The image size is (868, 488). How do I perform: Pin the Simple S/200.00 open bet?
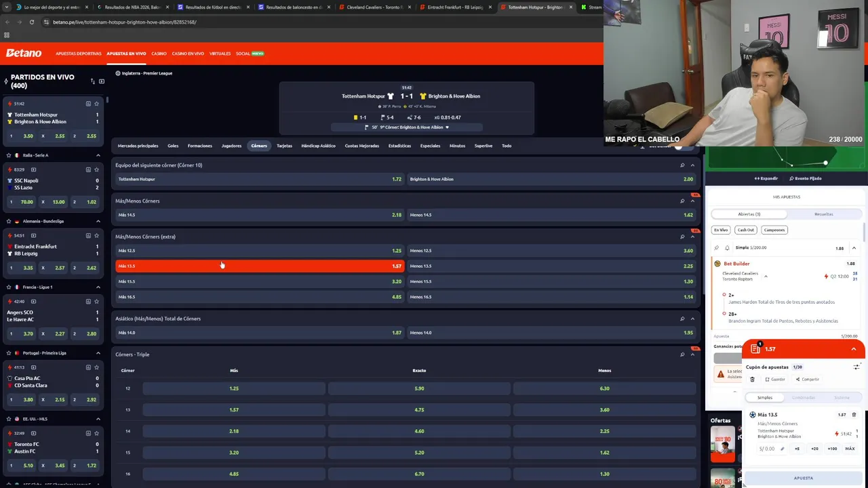click(x=717, y=248)
